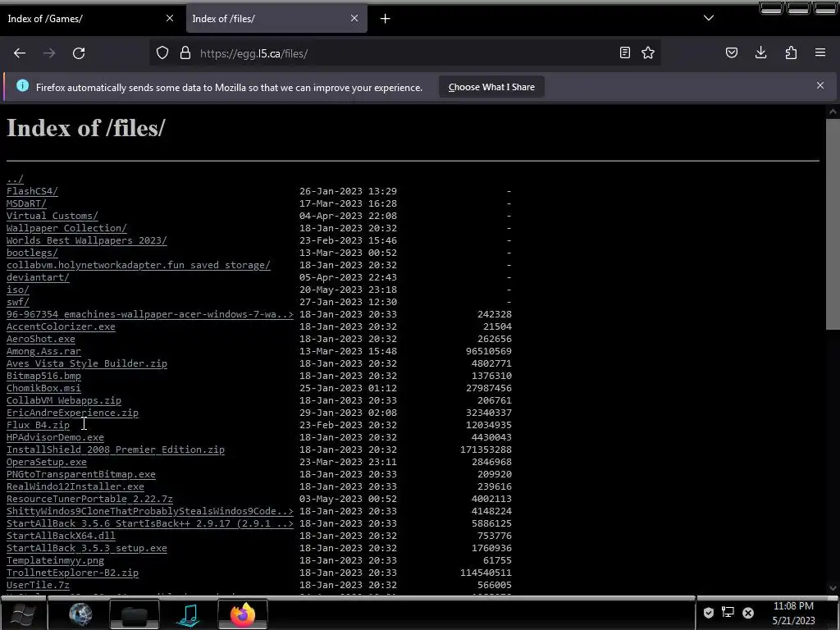Open the Windows Start button
Screen dimensions: 840x630
click(x=23, y=614)
